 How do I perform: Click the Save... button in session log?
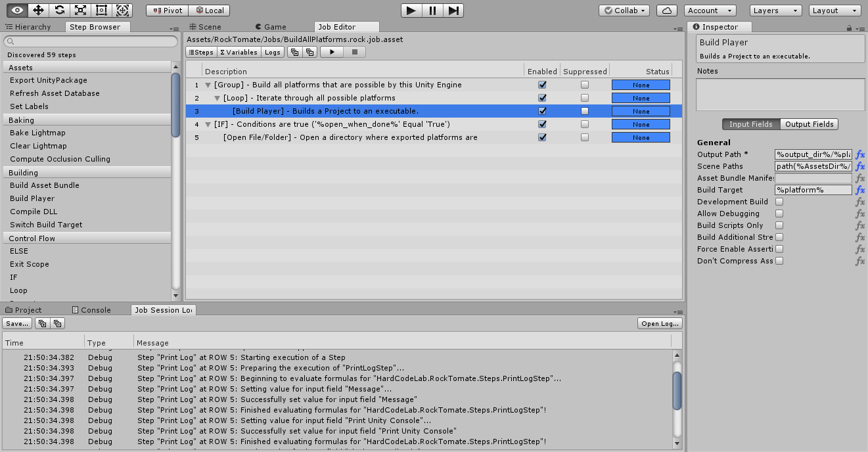click(16, 323)
